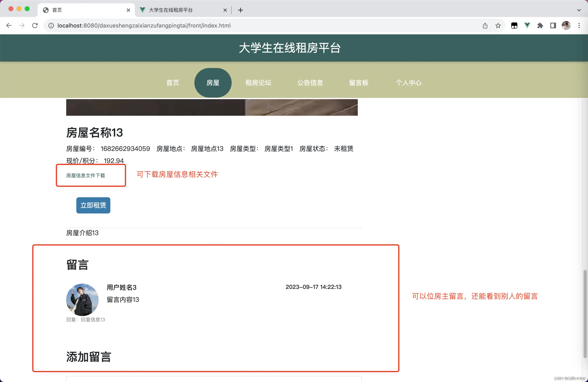Click the 用户姓名3 avatar thumbnail
This screenshot has height=382, width=588.
pos(82,299)
